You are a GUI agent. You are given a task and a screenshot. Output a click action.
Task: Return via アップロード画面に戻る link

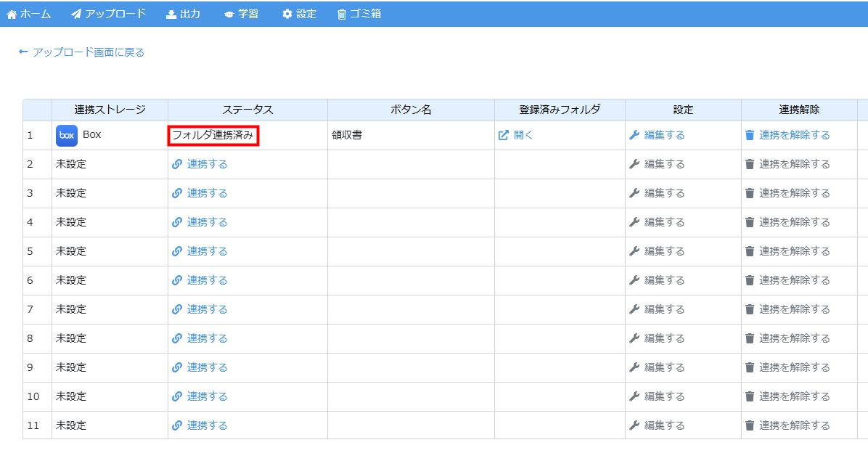coord(82,52)
